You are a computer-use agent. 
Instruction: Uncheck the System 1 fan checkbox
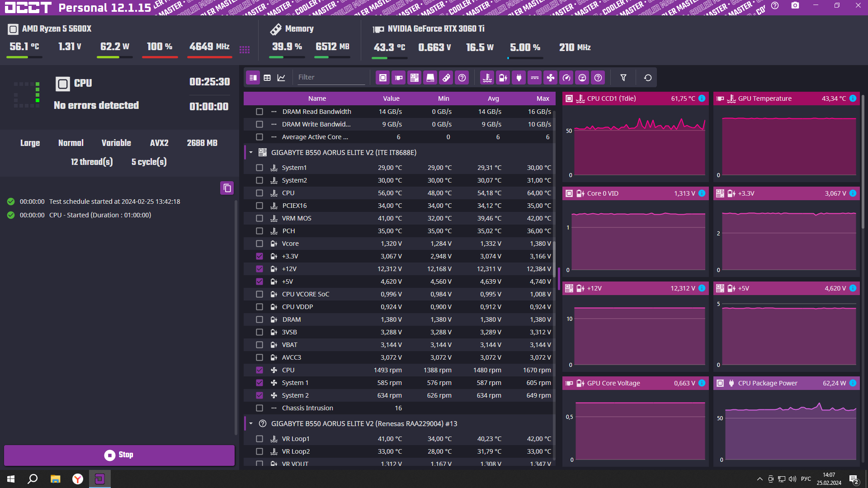pos(259,383)
